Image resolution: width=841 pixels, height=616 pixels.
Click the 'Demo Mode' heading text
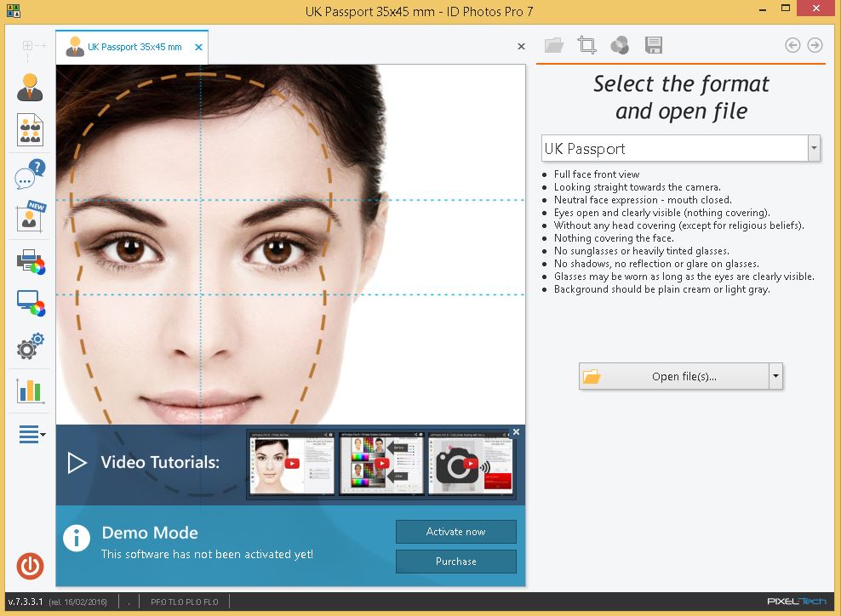[150, 533]
